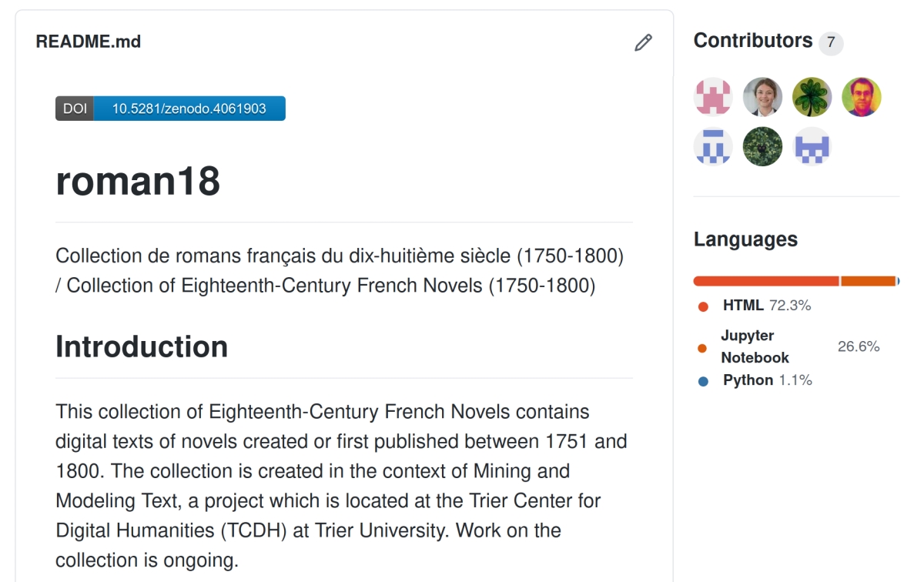Open the red-tinted man contributor avatar

click(861, 97)
